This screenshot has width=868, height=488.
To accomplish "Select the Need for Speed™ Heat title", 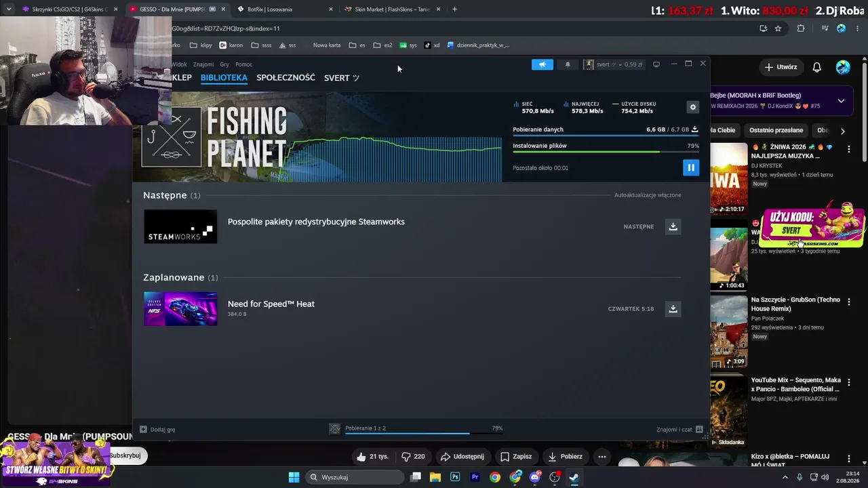I will click(x=271, y=304).
